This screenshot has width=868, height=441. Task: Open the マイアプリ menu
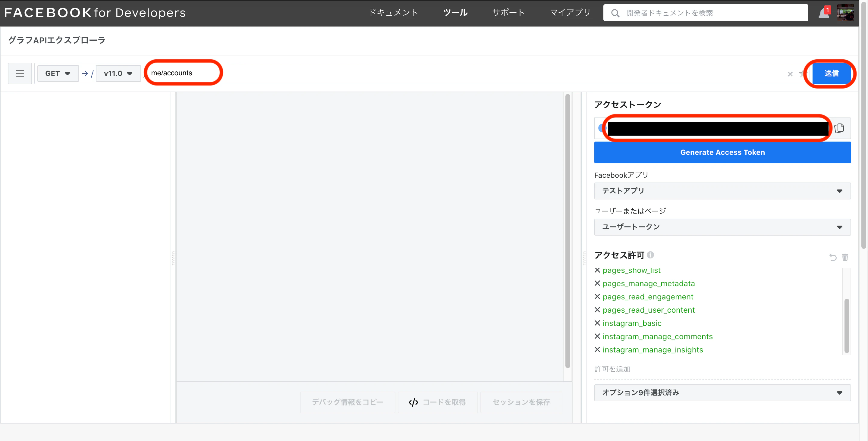(x=570, y=13)
